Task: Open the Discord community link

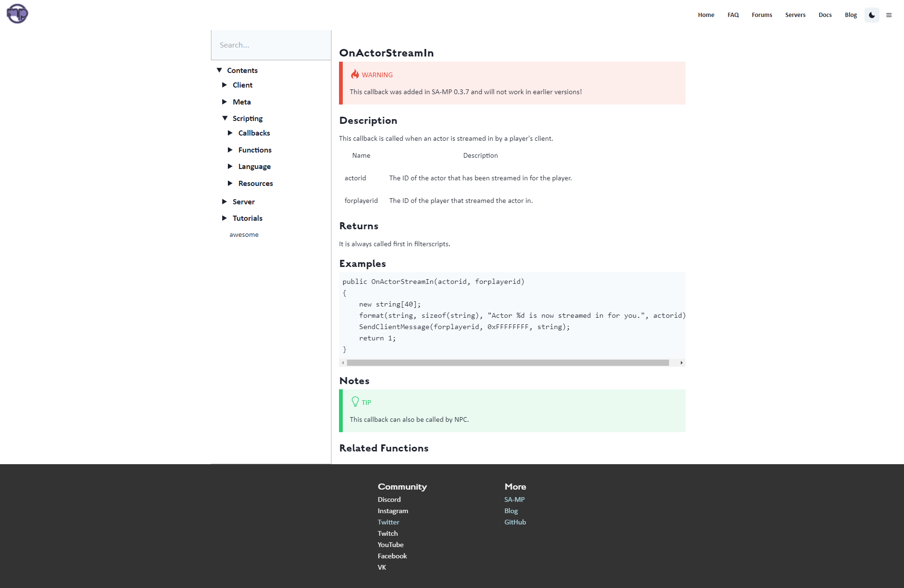Action: point(389,499)
